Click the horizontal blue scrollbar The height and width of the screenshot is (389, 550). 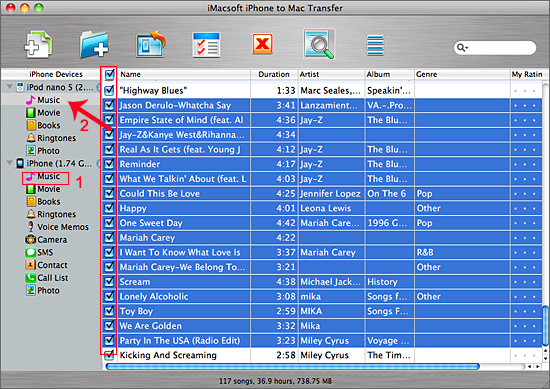(293, 367)
